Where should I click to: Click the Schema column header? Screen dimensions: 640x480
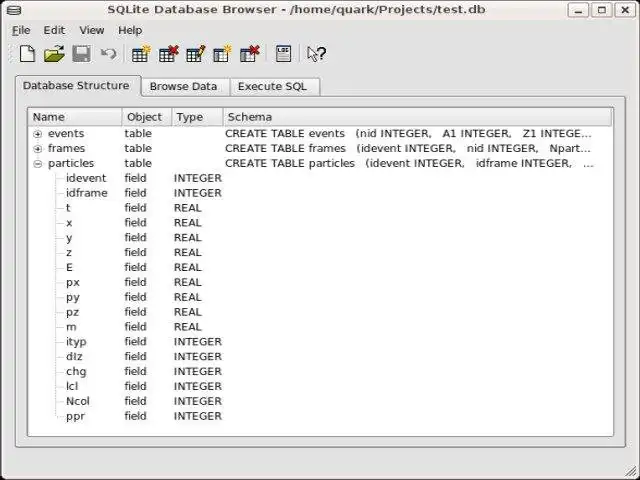pyautogui.click(x=418, y=117)
